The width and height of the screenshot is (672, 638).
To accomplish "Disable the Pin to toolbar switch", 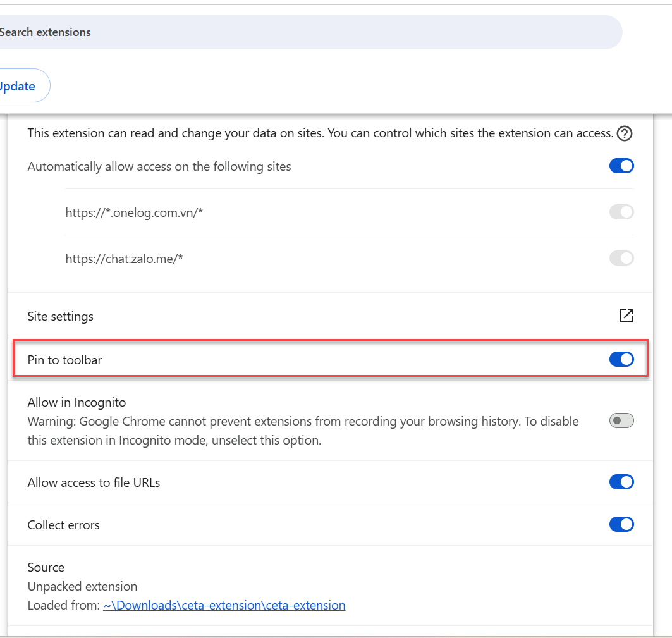I will point(621,359).
